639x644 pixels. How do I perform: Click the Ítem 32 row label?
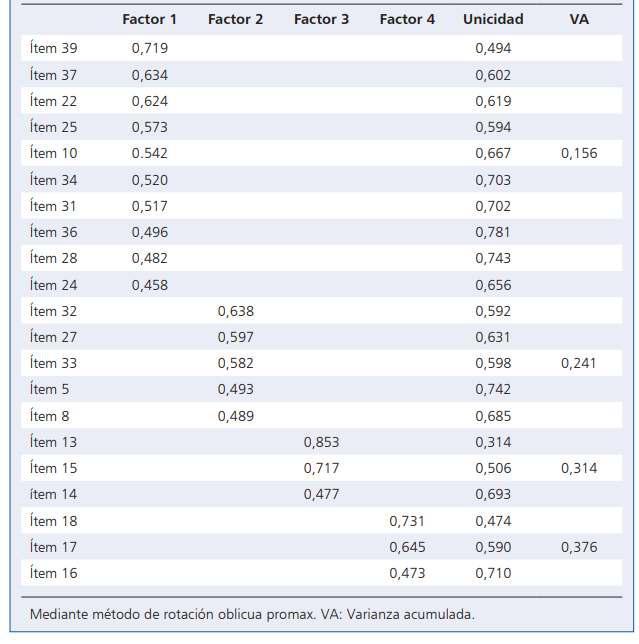coord(54,311)
